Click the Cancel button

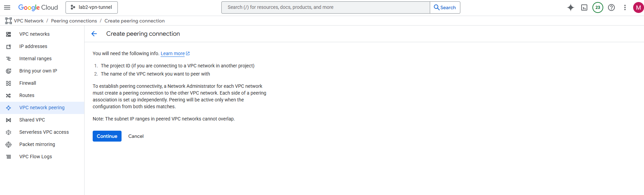(136, 136)
